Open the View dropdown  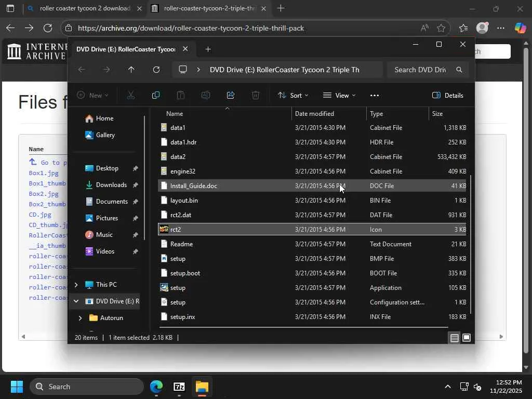[339, 96]
